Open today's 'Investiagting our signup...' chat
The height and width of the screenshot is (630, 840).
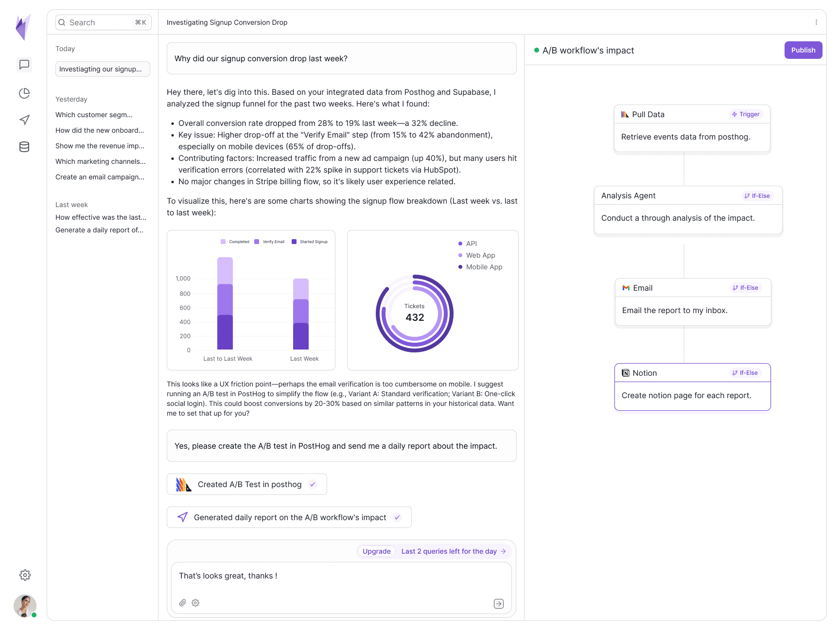pos(103,69)
